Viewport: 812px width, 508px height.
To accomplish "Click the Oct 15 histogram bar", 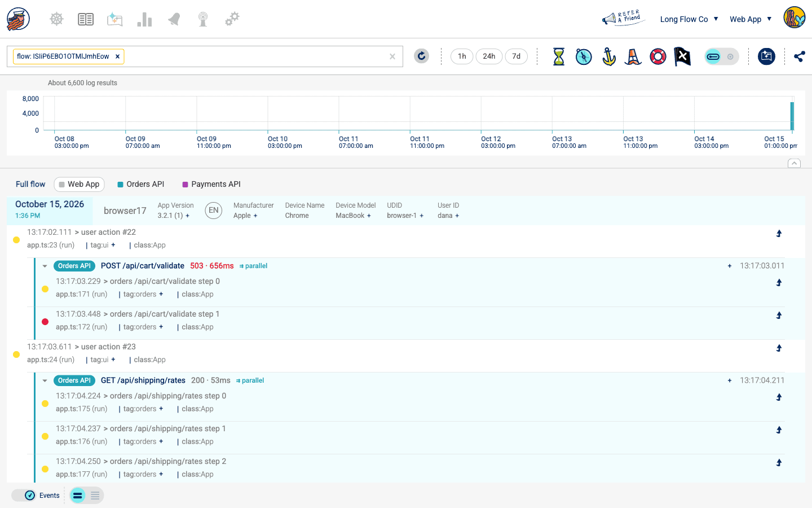I will [x=792, y=116].
